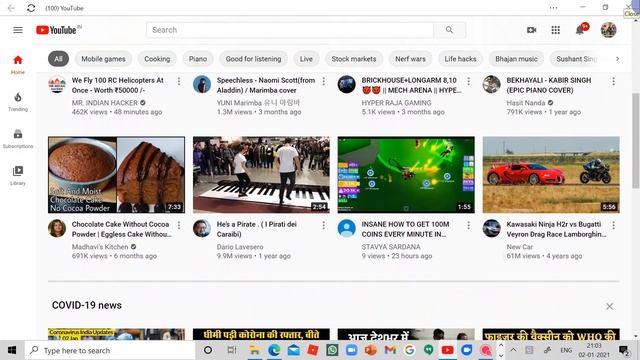This screenshot has height=360, width=640.
Task: Open the Windows Start button
Action: tap(12, 350)
